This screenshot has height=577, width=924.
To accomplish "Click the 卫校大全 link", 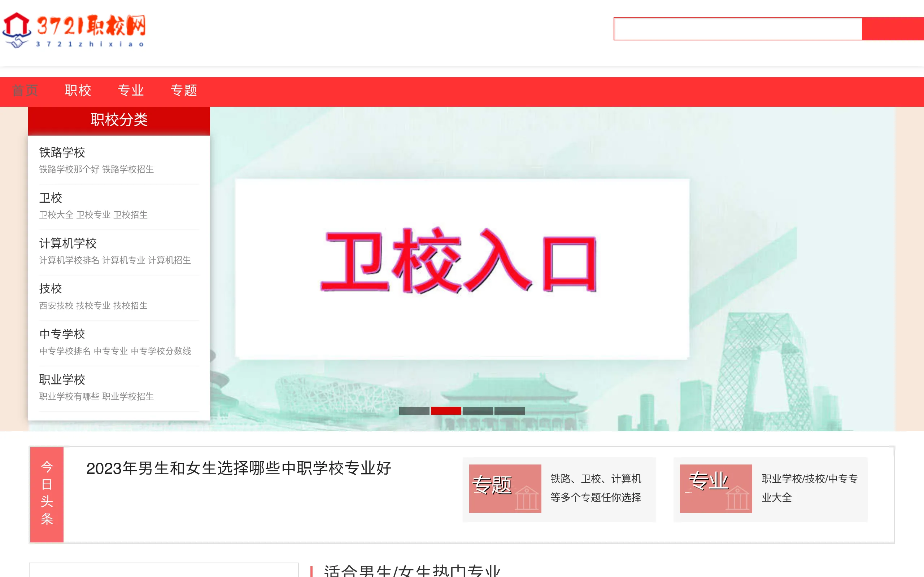I will click(56, 215).
